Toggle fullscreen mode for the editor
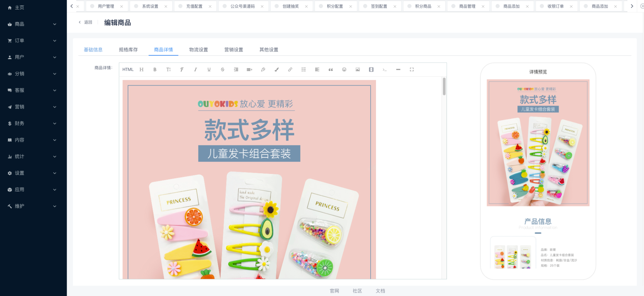Screen dimensions: 644x296 pyautogui.click(x=412, y=69)
